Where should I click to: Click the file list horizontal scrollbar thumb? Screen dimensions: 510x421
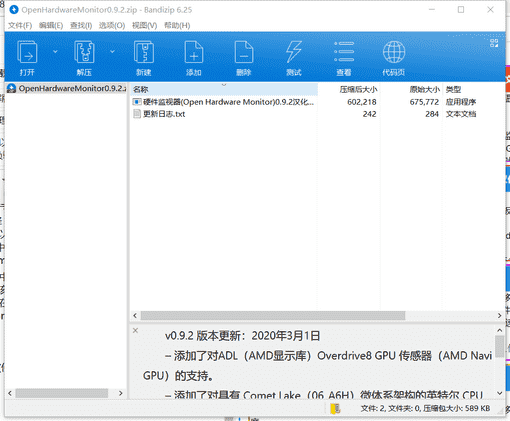click(x=273, y=315)
